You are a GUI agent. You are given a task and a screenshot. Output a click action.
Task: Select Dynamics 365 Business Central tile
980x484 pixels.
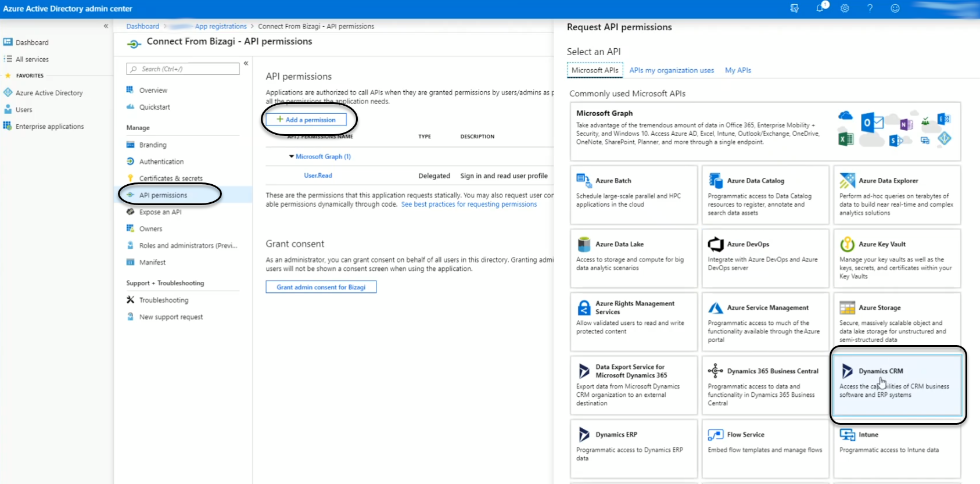pyautogui.click(x=765, y=385)
